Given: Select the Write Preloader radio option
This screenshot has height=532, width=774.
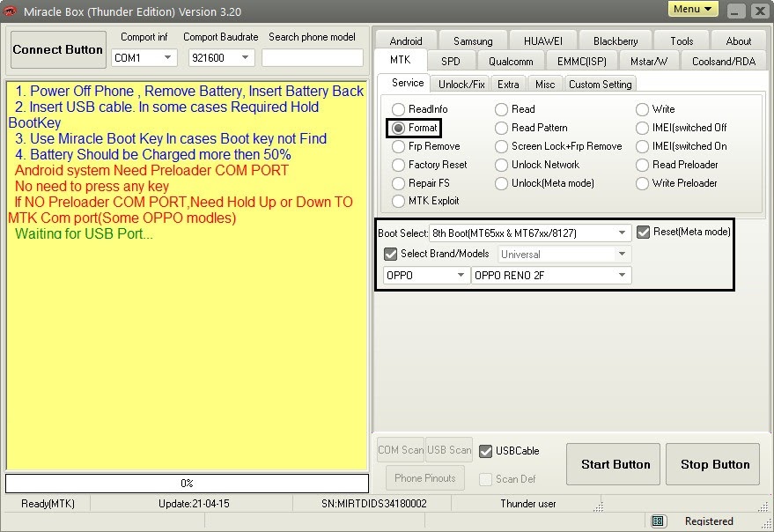Looking at the screenshot, I should click(676, 183).
